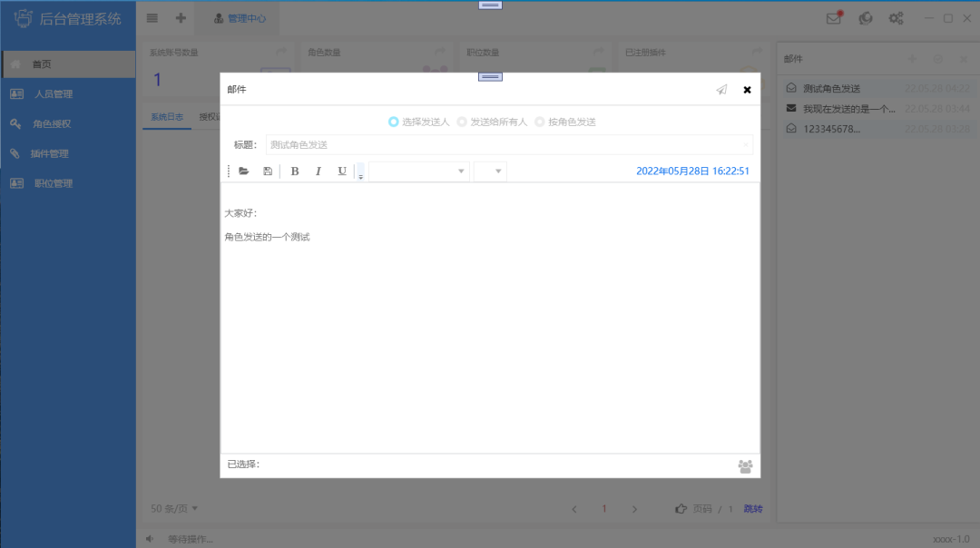The width and height of the screenshot is (980, 548).
Task: Open 职位管理 in the sidebar
Action: [x=68, y=183]
